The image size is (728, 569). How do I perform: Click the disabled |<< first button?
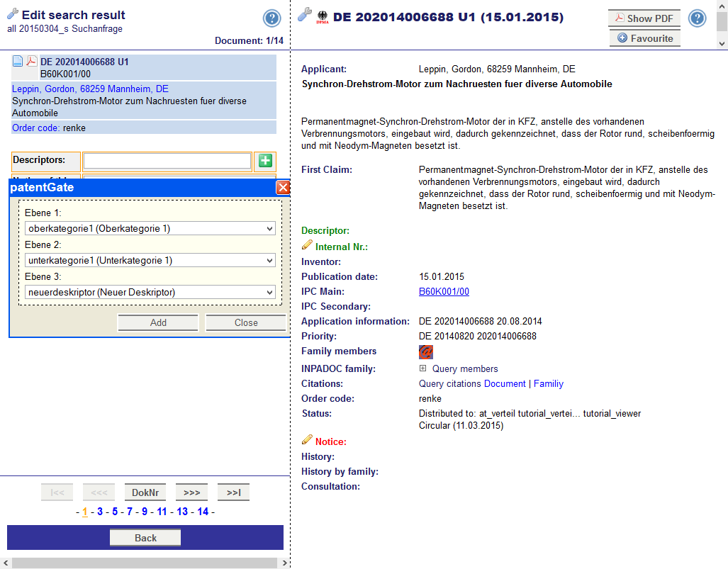(x=57, y=492)
